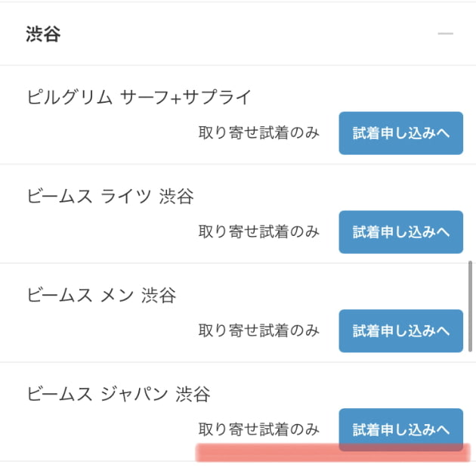Select the ビームス ジャパン 渋谷 store name
The height and width of the screenshot is (468, 476).
coord(119,394)
